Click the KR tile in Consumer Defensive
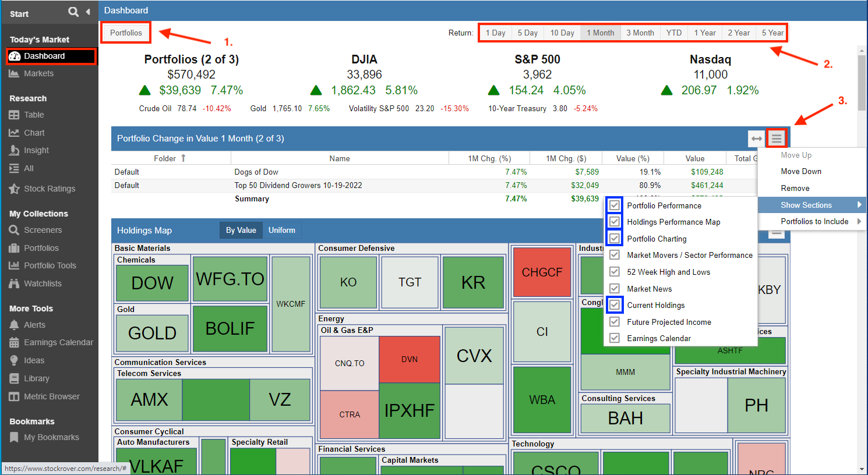Viewport: 868px width, 475px height. click(x=473, y=282)
